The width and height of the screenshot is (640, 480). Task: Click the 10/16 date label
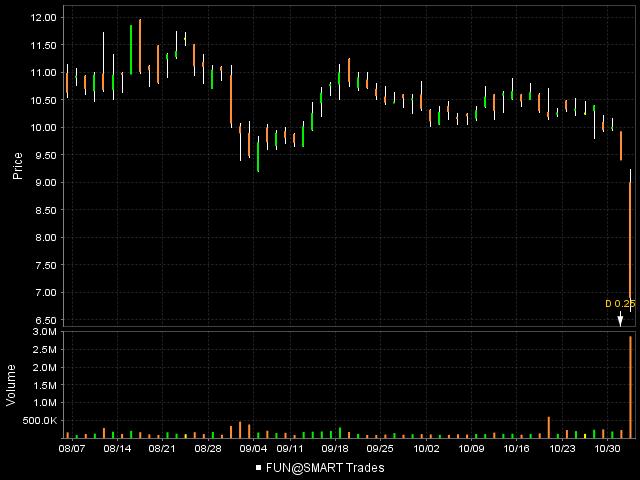[x=516, y=449]
